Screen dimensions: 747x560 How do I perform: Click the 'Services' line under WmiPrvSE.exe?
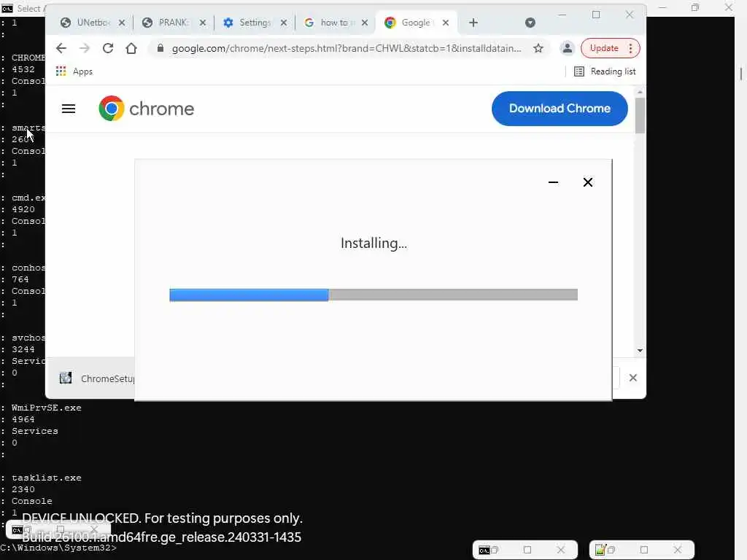coord(35,431)
